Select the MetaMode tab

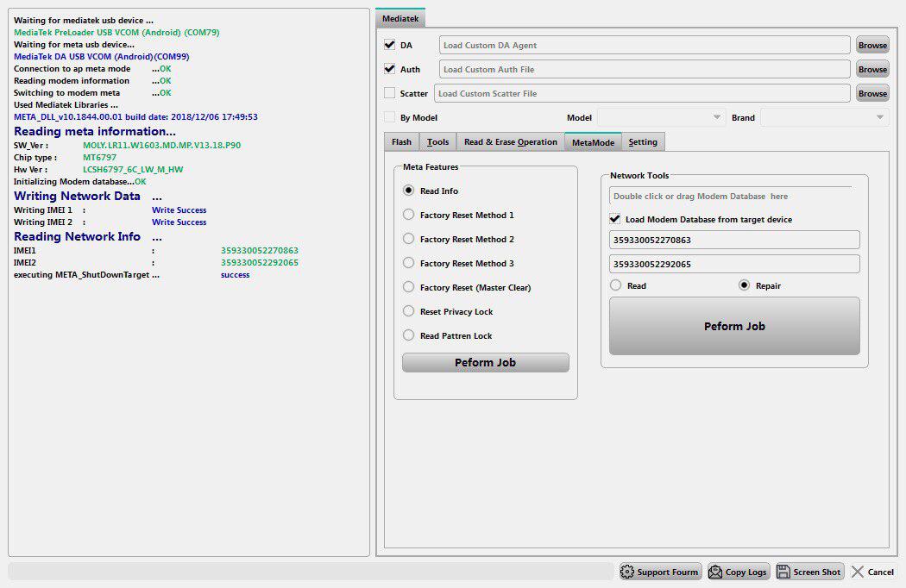point(593,142)
